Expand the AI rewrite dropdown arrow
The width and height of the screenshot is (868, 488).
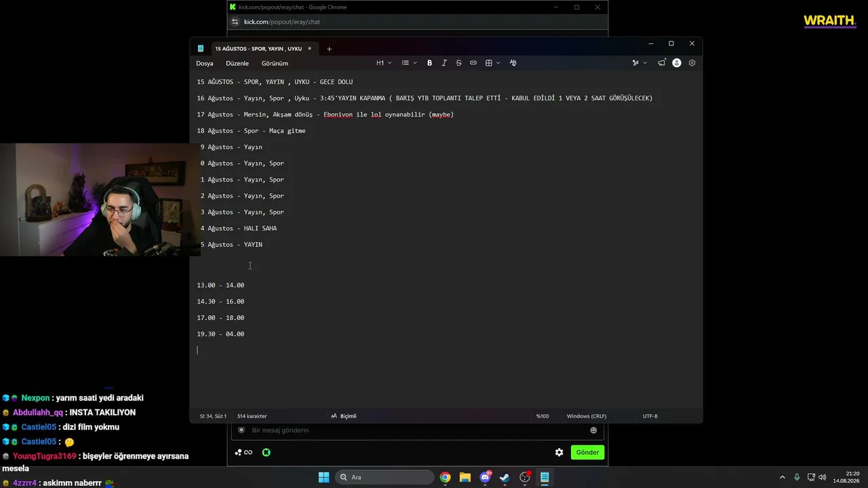point(644,63)
